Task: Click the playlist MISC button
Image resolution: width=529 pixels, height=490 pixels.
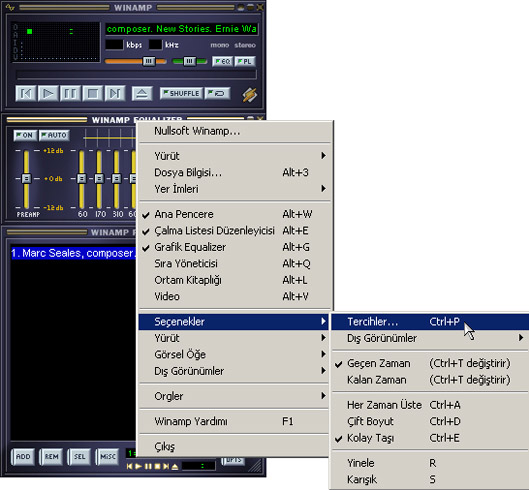Action: [108, 457]
